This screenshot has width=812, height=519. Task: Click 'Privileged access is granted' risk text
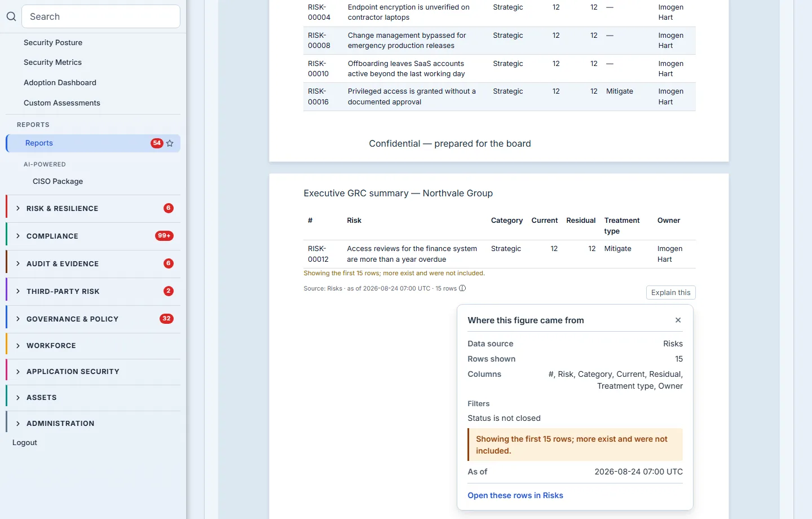click(x=412, y=96)
